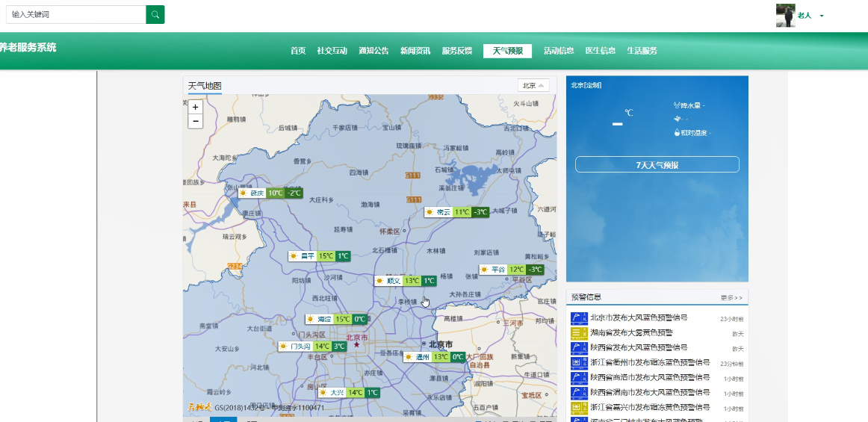The width and height of the screenshot is (868, 422).
Task: Open the 社交互动 navigation item
Action: tap(332, 51)
